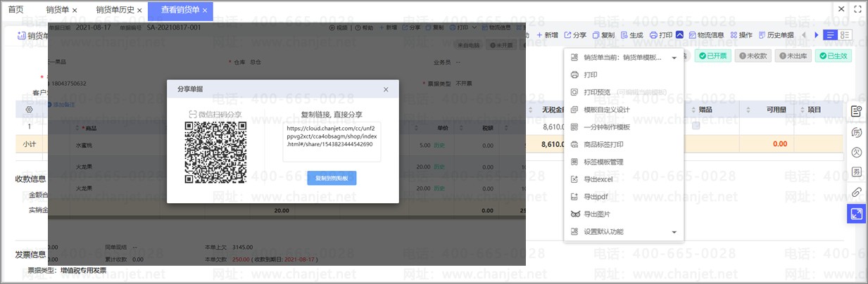
Task: Switch to the 首页 tab
Action: (15, 10)
